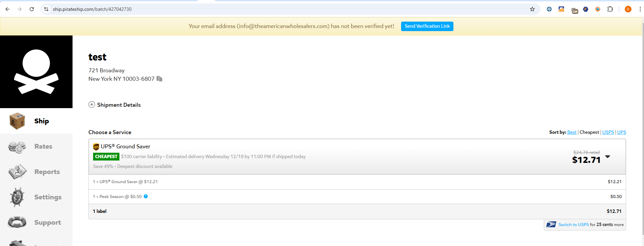Bookmark this page with the star icon
The image size is (644, 246).
pyautogui.click(x=532, y=9)
